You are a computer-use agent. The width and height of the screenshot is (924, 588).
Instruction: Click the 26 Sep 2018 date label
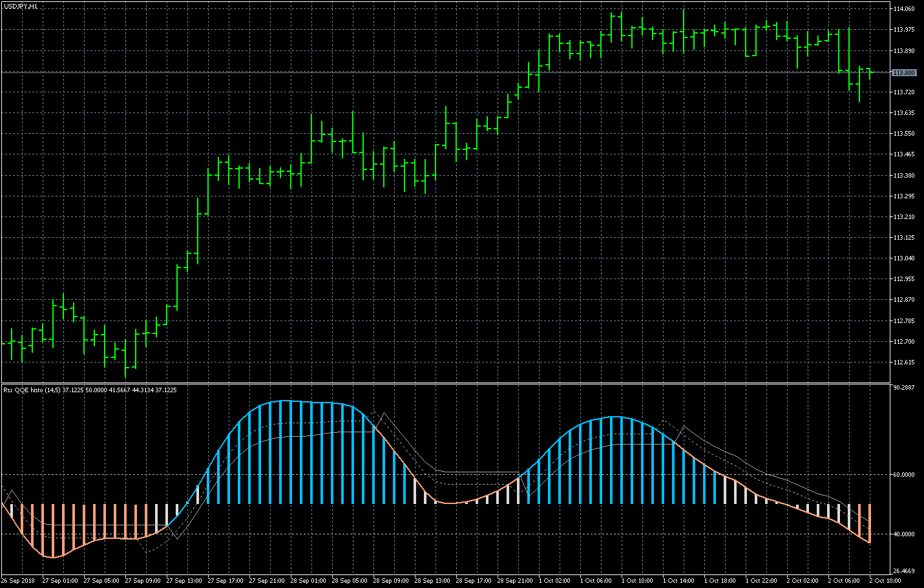(x=18, y=581)
